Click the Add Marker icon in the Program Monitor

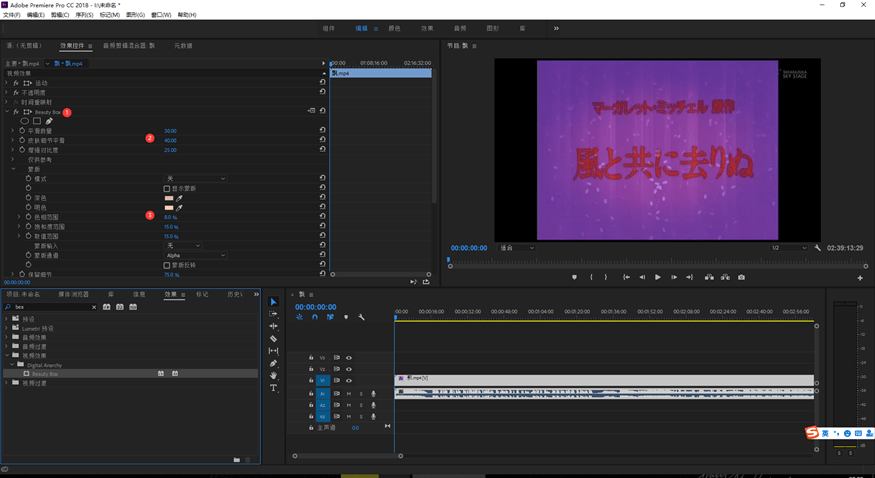(574, 277)
